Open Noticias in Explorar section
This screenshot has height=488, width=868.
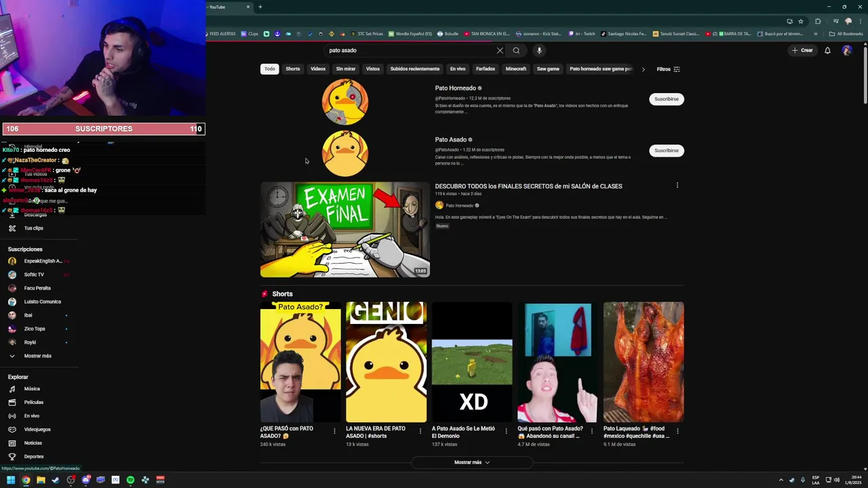click(33, 443)
